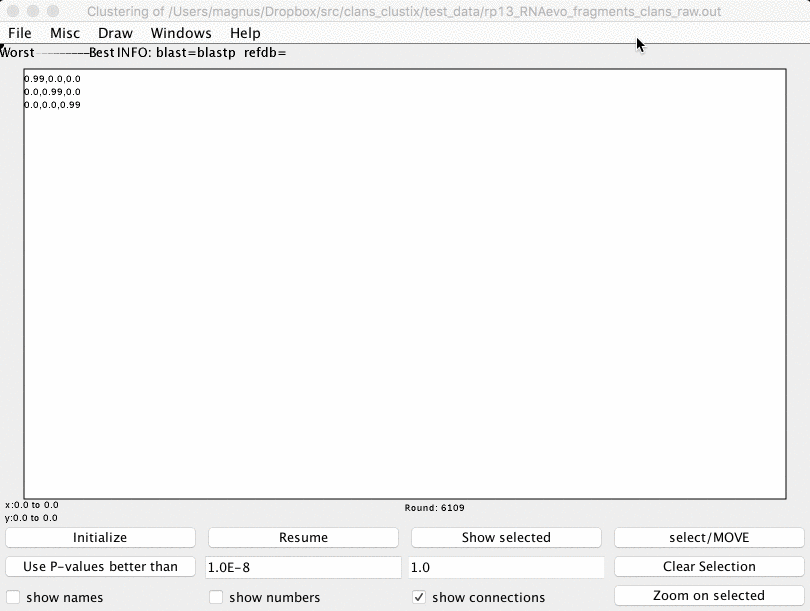Click Zoom on selected
Viewport: 810px width, 611px height.
pos(709,596)
